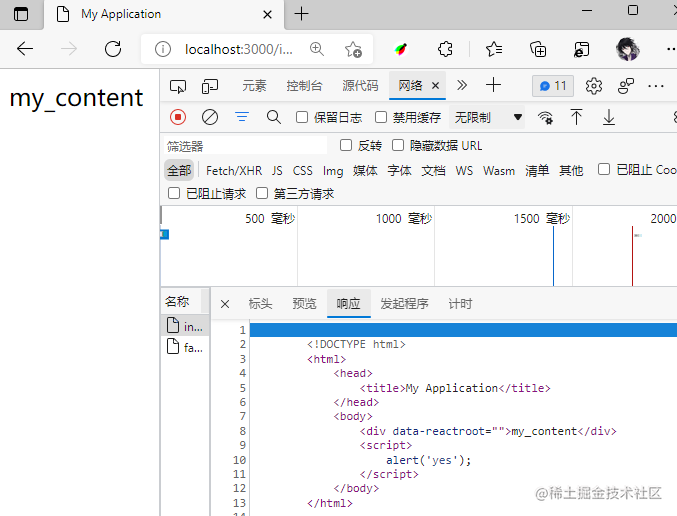Go back to the previous page
Viewport: 677px width, 516px height.
pos(25,49)
